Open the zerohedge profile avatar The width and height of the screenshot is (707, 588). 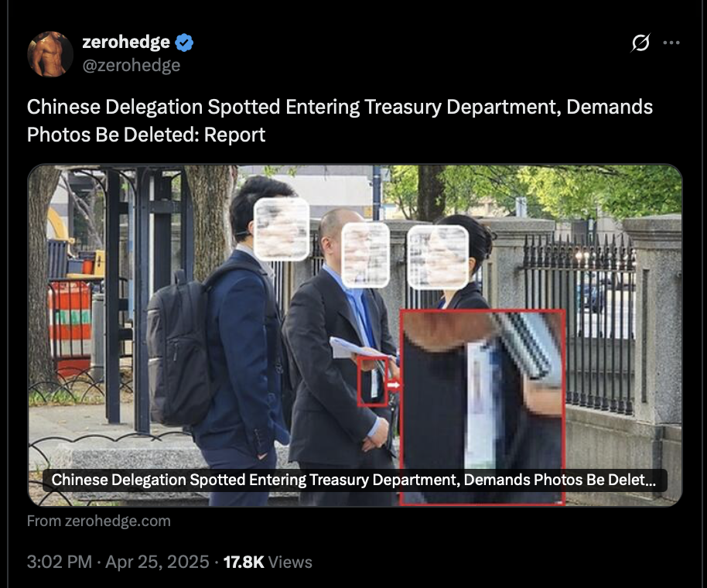(x=50, y=54)
